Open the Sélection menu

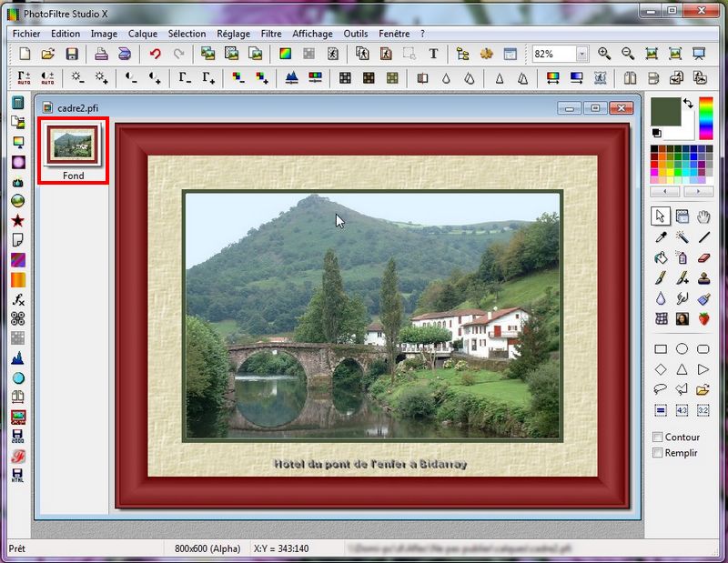187,34
